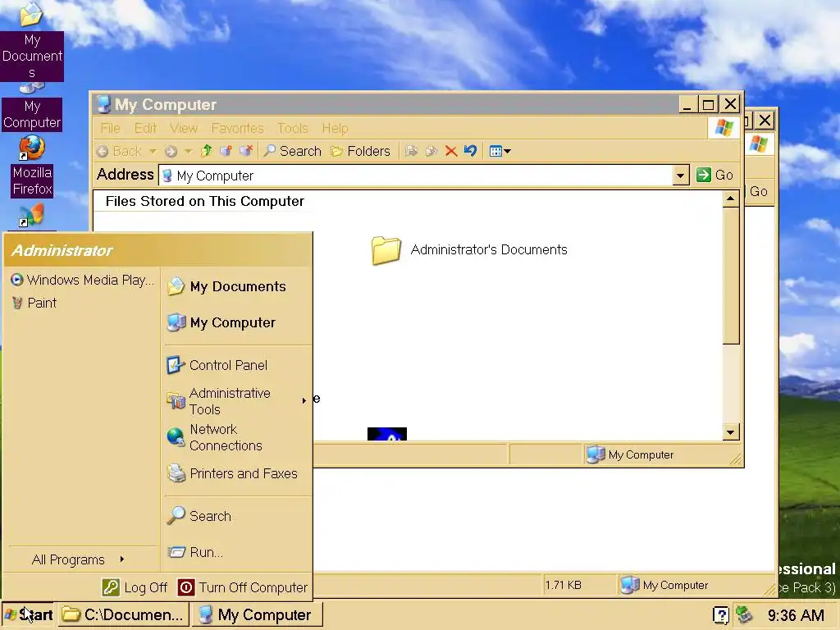Open the Run... dialog entry

195,552
